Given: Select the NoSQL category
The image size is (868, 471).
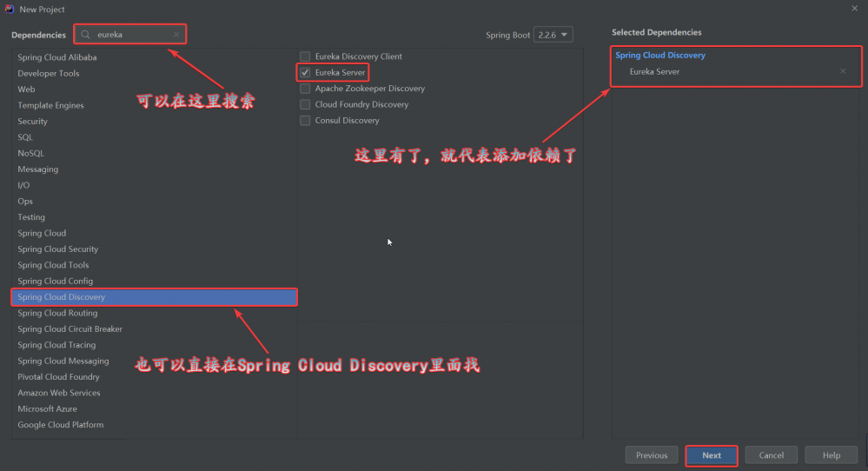Looking at the screenshot, I should click(x=154, y=153).
